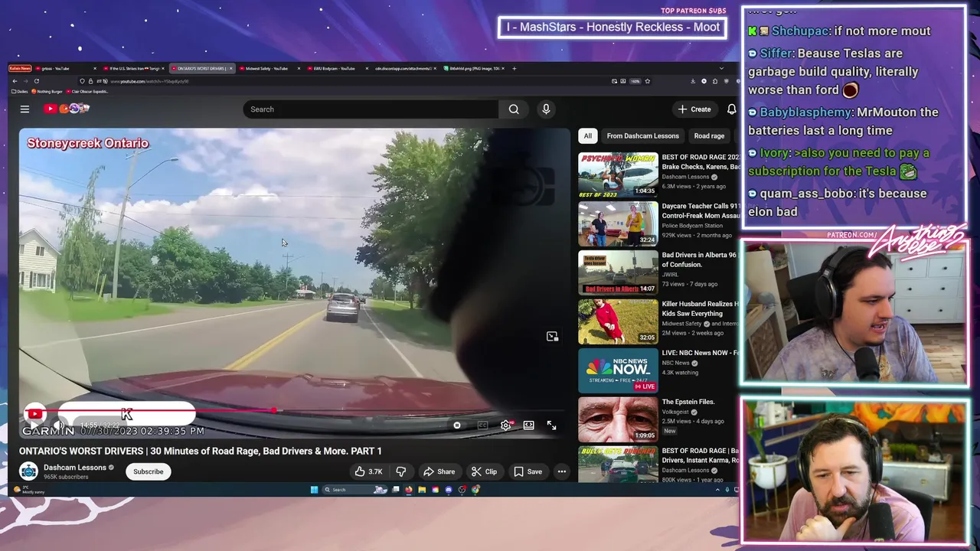Image resolution: width=980 pixels, height=551 pixels.
Task: Click the Bad Drivers in Alberta 96 title
Action: [x=699, y=259]
